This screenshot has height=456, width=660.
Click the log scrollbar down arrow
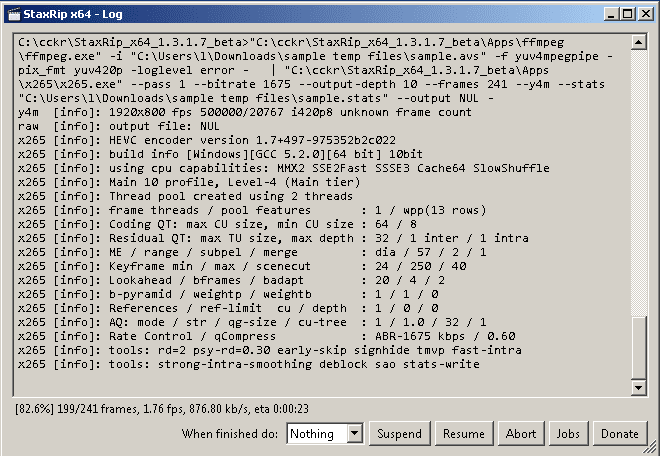click(639, 387)
